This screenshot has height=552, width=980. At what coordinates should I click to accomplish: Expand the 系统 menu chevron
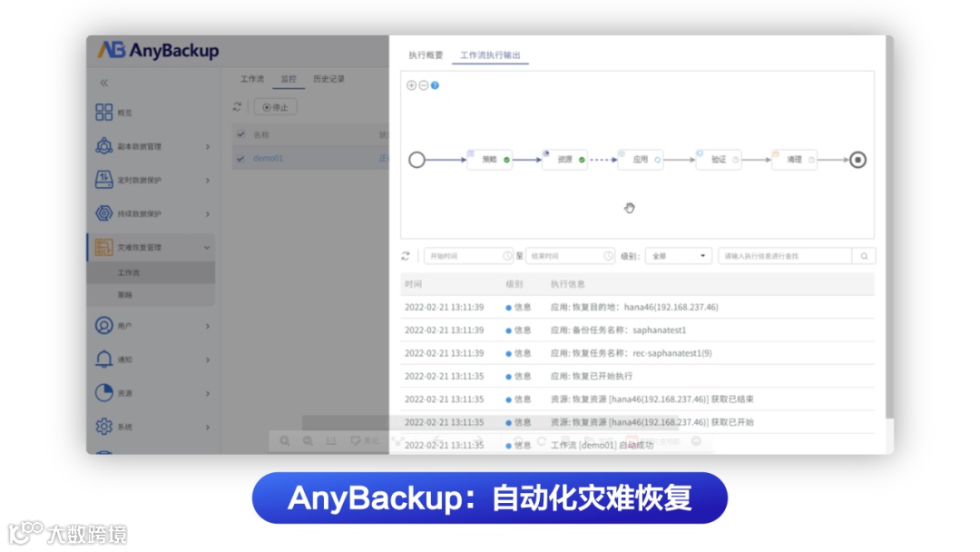pyautogui.click(x=208, y=427)
